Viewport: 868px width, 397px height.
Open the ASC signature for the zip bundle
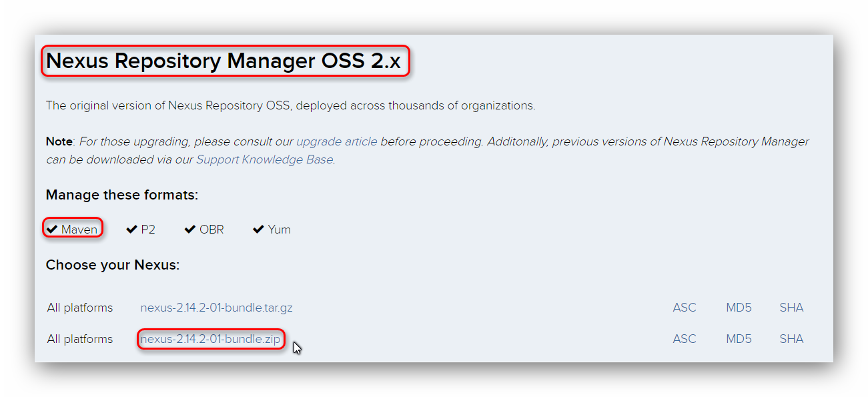[x=684, y=339]
